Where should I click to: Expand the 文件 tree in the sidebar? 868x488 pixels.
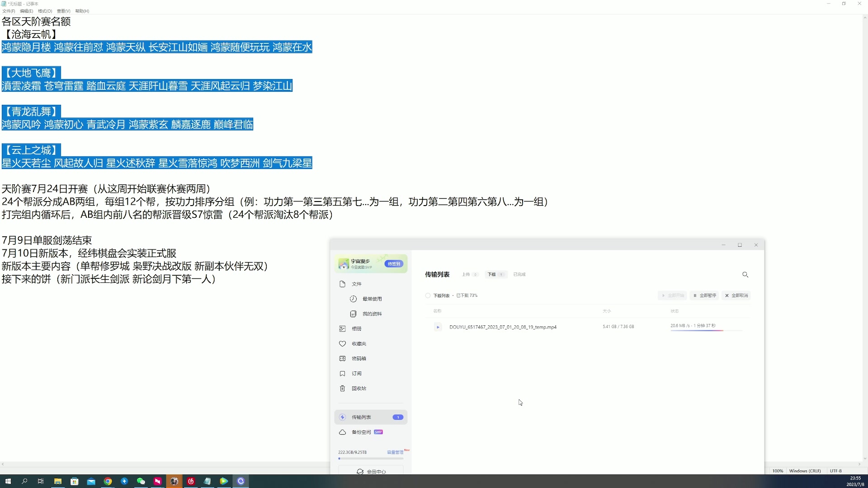tap(357, 284)
